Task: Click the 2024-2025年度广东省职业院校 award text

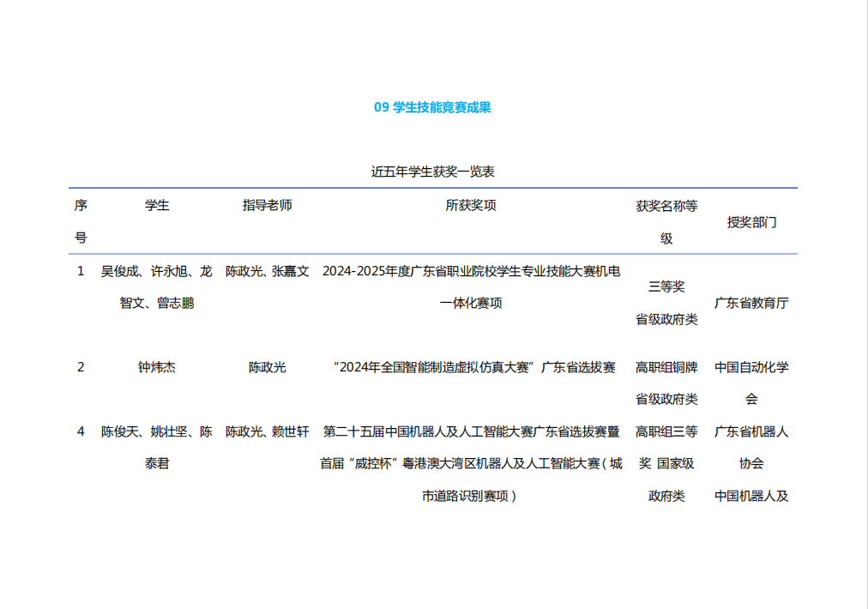Action: tap(471, 271)
